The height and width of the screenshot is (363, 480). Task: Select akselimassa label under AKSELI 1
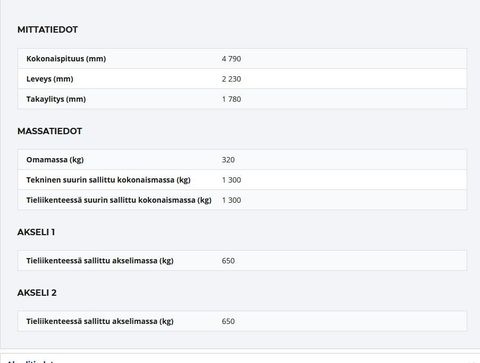(x=100, y=261)
